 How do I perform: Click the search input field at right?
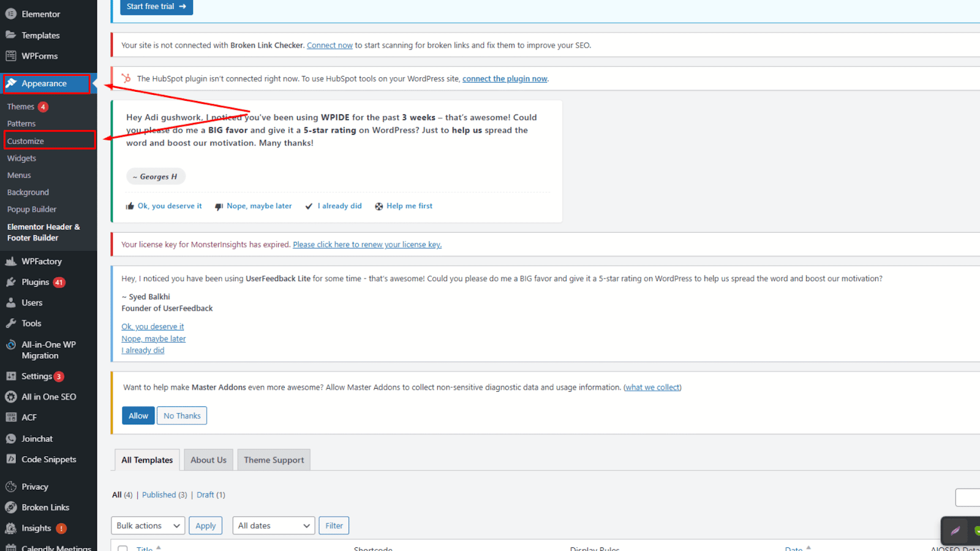[968, 498]
